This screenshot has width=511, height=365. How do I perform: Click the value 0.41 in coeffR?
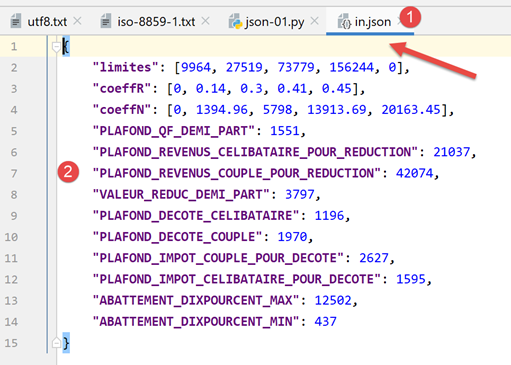(292, 89)
